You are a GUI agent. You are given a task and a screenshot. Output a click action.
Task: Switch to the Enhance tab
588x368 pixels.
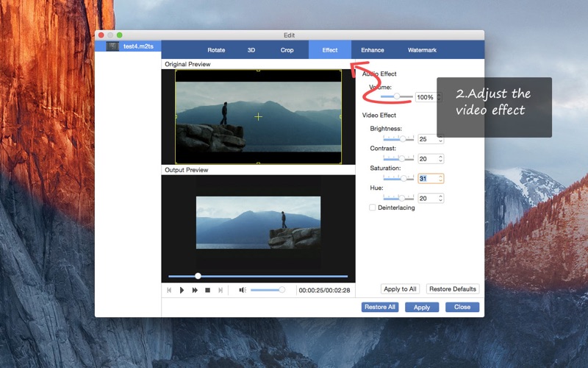click(x=372, y=50)
